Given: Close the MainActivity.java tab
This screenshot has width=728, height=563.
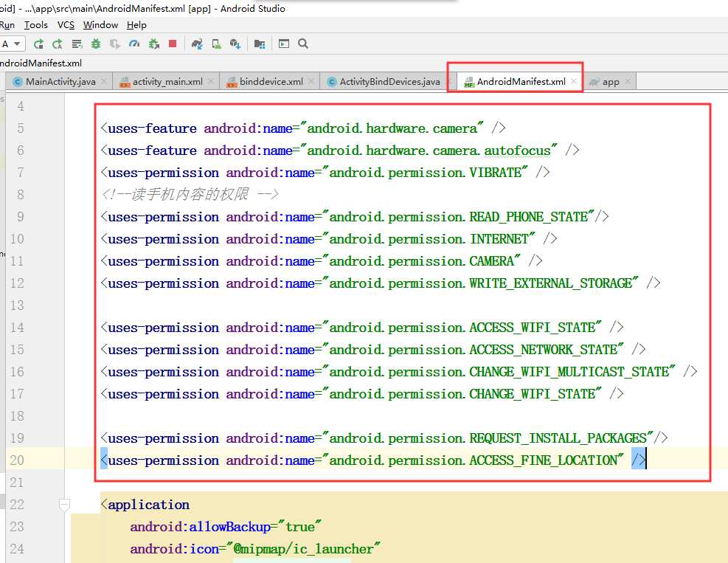Looking at the screenshot, I should pos(105,81).
